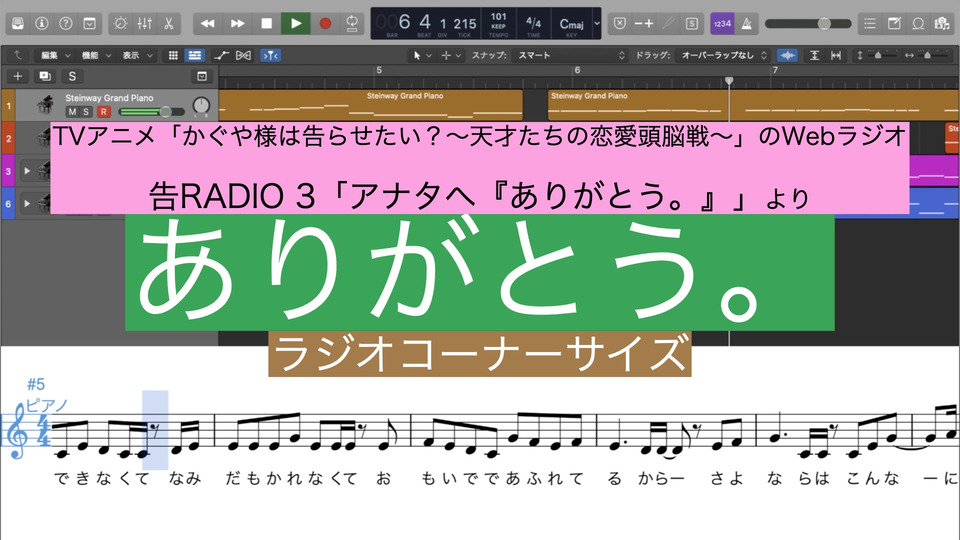Open the track header options dropdown
The height and width of the screenshot is (540, 960).
pyautogui.click(x=202, y=76)
